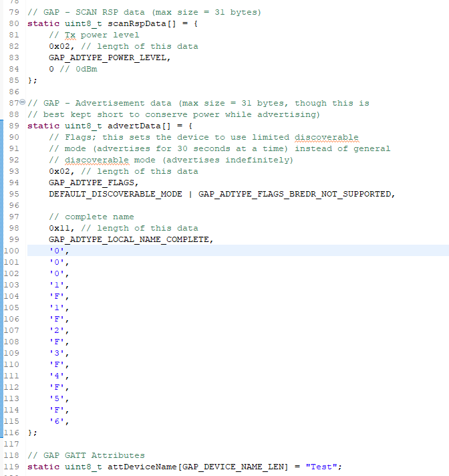This screenshot has height=476, width=449.
Task: Click the complete name comment line
Action: (x=91, y=217)
